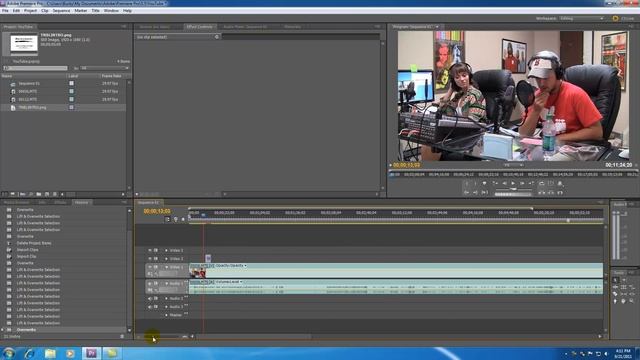Switch to the Audio Mixer tab
Image resolution: width=640 pixels, height=360 pixels.
click(x=245, y=27)
